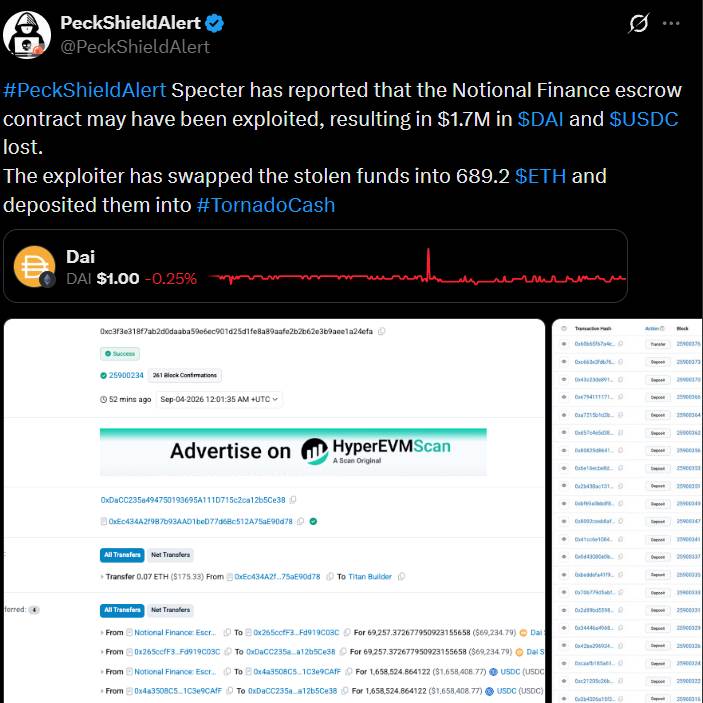Screen dimensions: 703x703
Task: Open the PeckShieldAlert profile avatar
Action: pos(26,35)
